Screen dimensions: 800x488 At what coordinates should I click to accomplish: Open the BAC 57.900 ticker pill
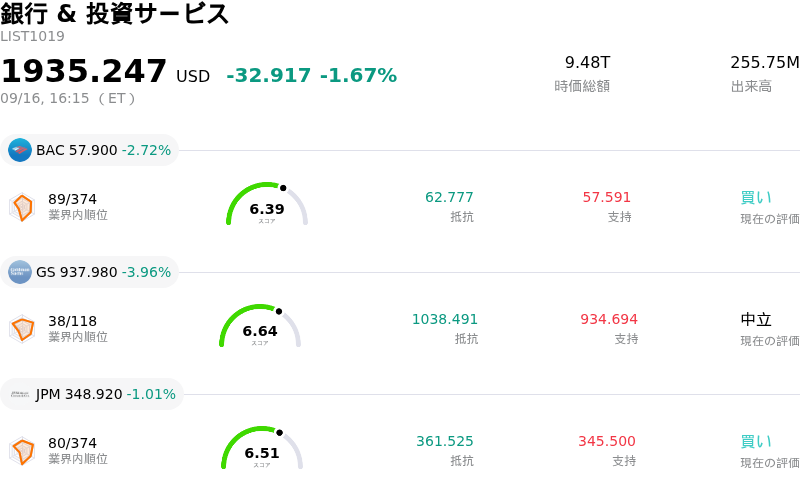tap(89, 150)
